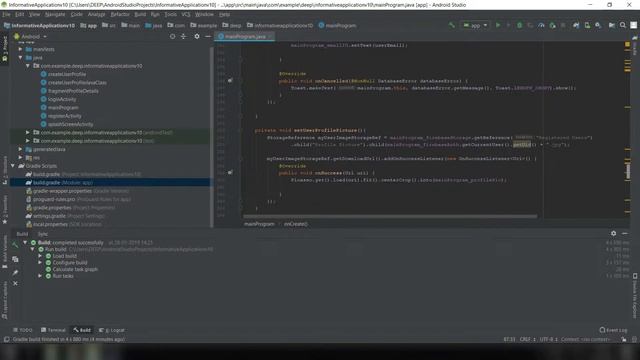Click the Project panel vertical scrollbar
The image size is (640, 360).
point(211,137)
